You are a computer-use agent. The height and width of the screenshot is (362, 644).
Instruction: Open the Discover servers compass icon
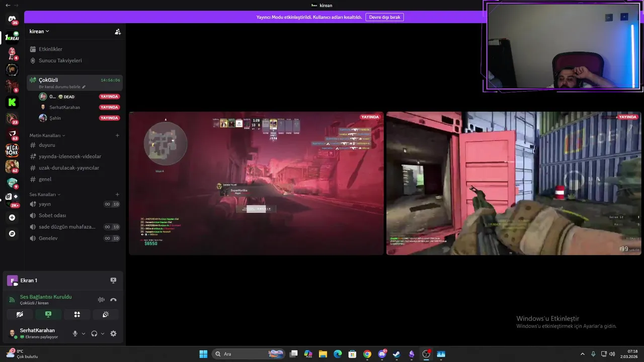pyautogui.click(x=12, y=234)
